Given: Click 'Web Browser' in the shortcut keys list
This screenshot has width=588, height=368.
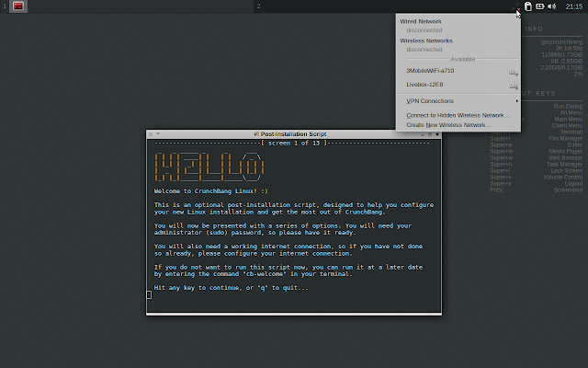Looking at the screenshot, I should coord(566,157).
